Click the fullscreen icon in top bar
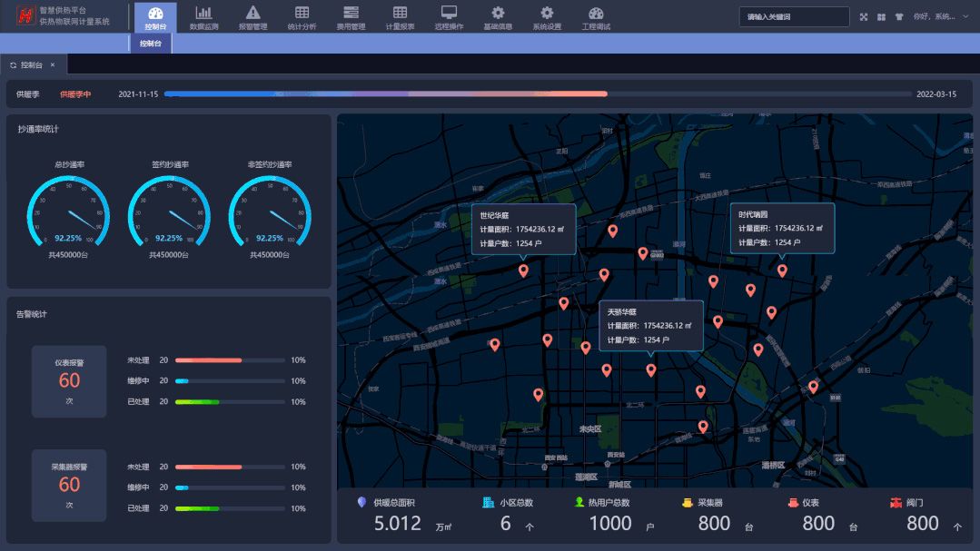Image resolution: width=980 pixels, height=551 pixels. coord(863,17)
